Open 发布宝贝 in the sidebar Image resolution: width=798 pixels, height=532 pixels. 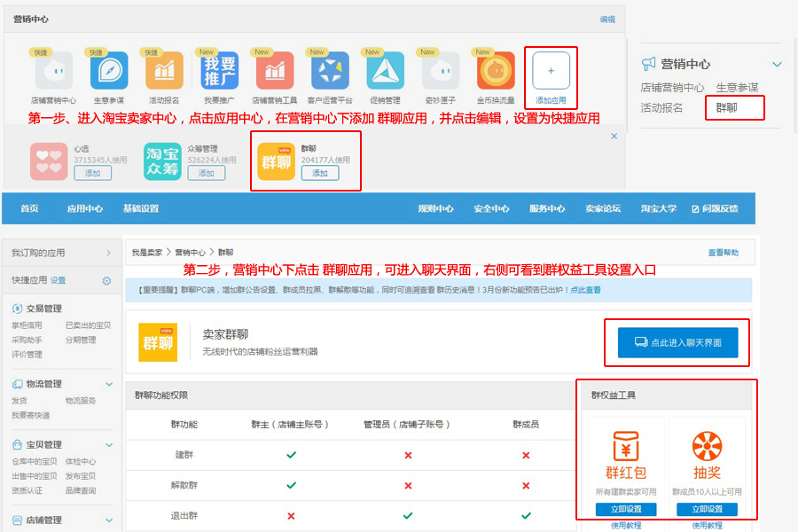[x=81, y=476]
